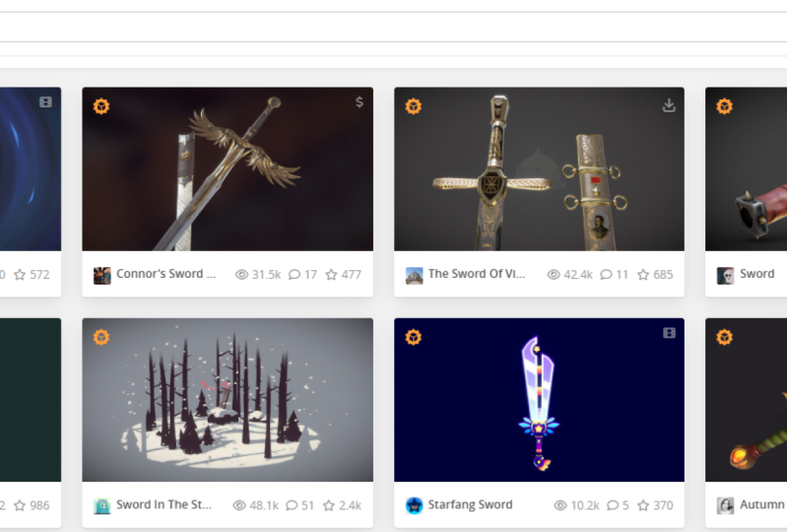Click the 48.1k views count
The height and width of the screenshot is (532, 787).
click(264, 505)
